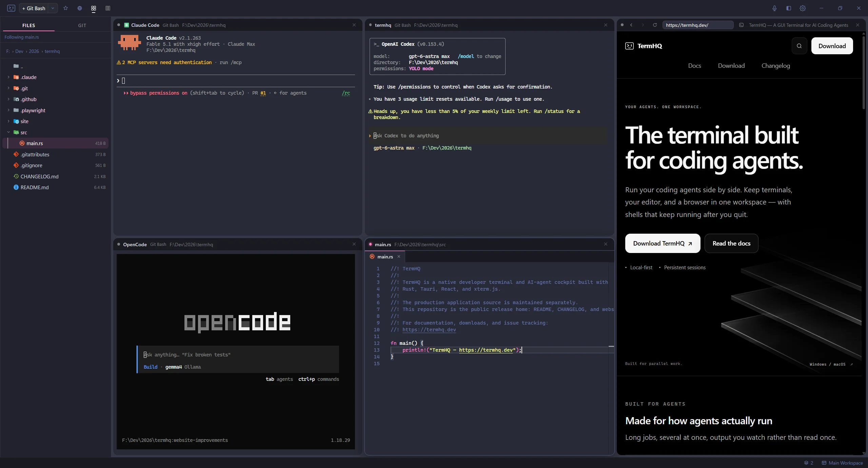The width and height of the screenshot is (868, 468).
Task: Expand the .playwright folder
Action: click(x=8, y=110)
